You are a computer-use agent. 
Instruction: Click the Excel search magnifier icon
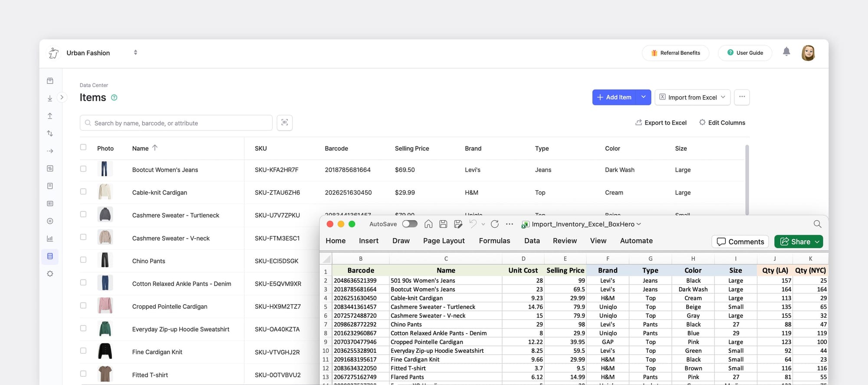817,224
